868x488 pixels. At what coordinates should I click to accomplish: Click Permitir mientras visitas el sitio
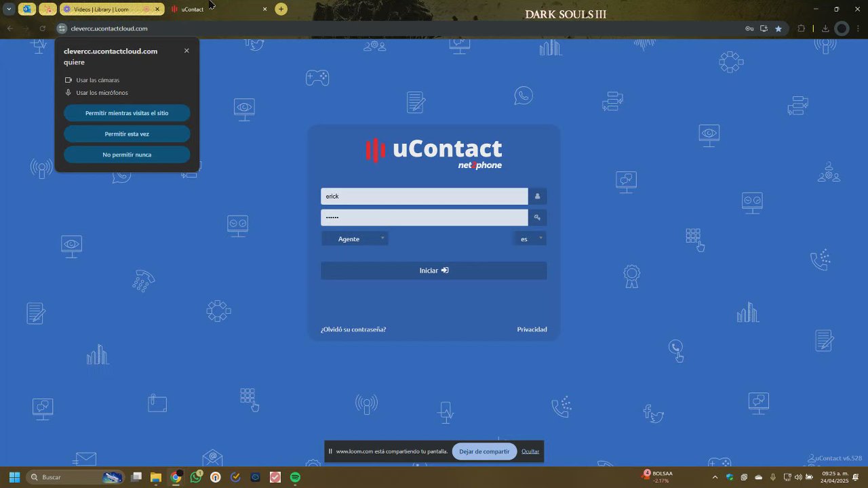(127, 113)
